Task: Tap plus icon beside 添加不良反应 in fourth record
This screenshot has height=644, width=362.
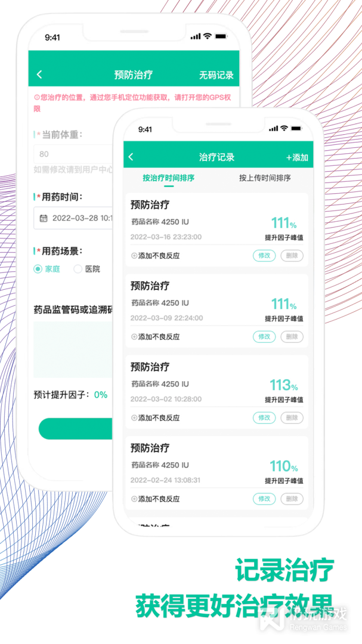Action: point(134,499)
